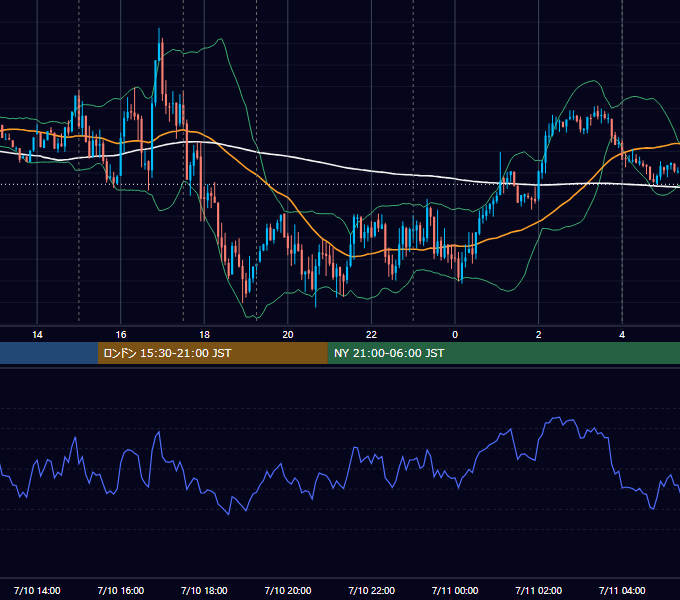Click the NY 21:00-06:00 JST session bar
This screenshot has height=600, width=680.
pos(503,353)
